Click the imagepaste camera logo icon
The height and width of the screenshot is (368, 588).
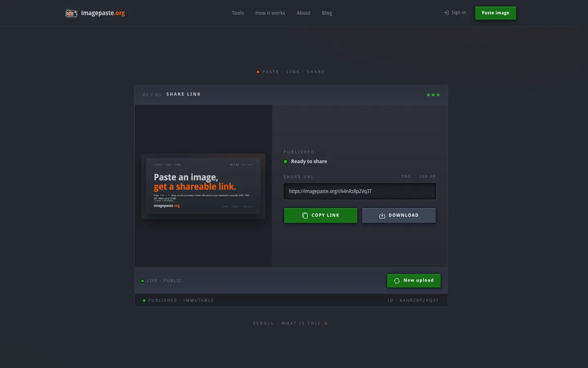[71, 13]
